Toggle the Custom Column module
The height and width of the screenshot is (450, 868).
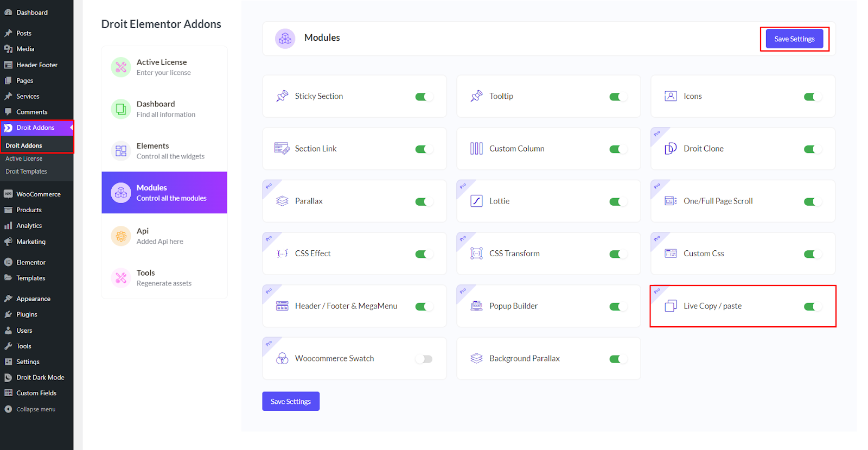(618, 149)
